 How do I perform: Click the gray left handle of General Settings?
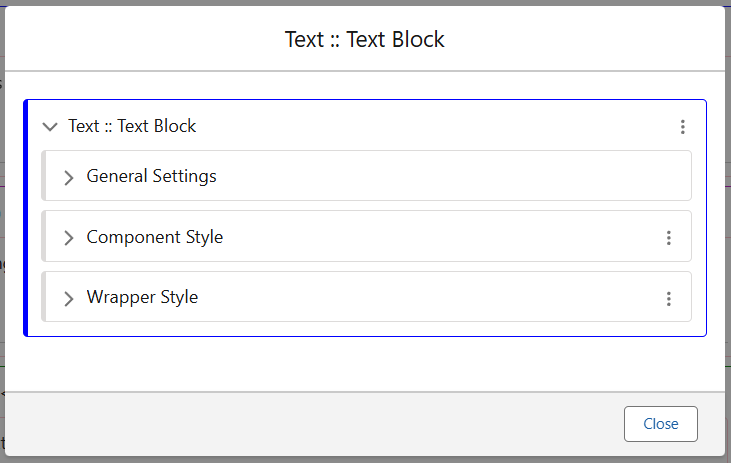pos(44,176)
